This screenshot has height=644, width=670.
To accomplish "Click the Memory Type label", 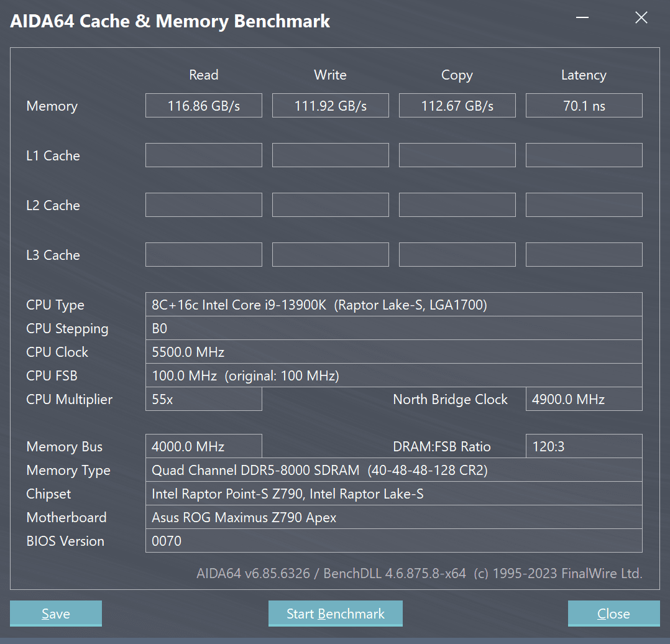I will [x=68, y=471].
